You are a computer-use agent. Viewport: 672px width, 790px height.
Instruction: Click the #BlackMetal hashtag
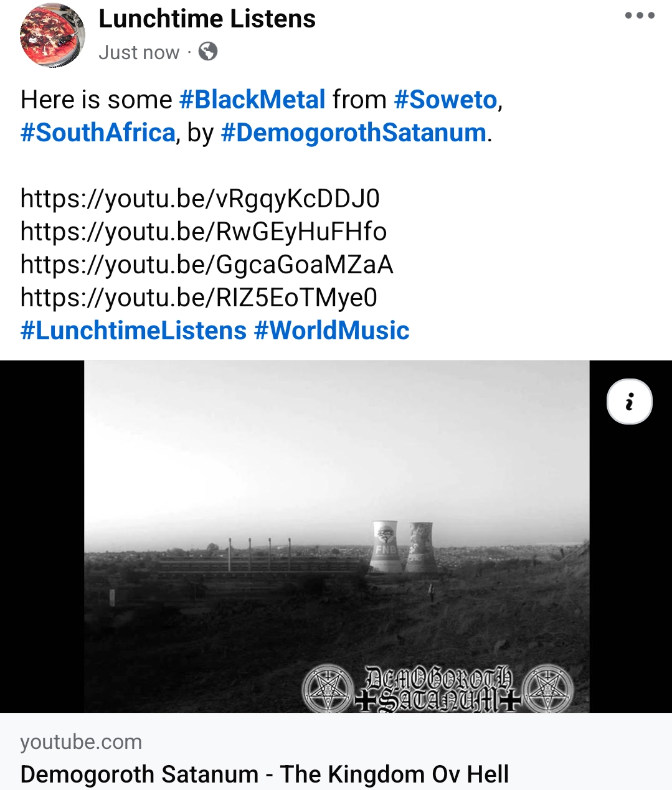pos(252,100)
